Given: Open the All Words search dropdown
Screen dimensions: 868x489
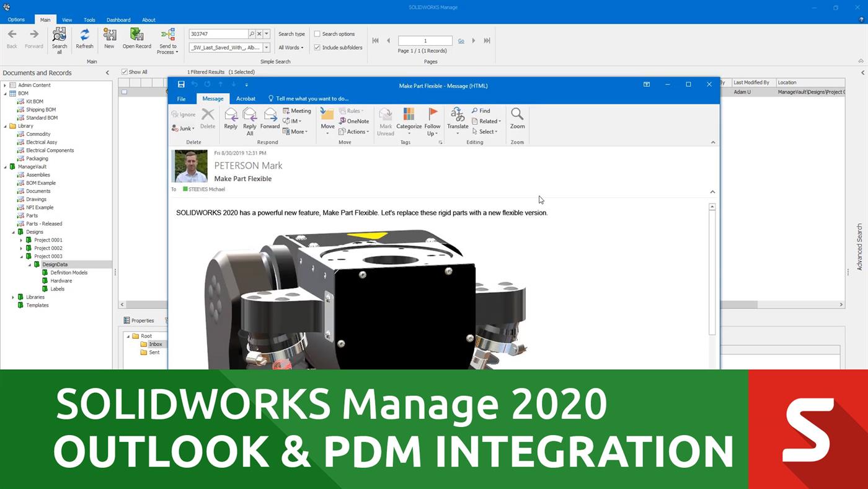Looking at the screenshot, I should coord(290,47).
